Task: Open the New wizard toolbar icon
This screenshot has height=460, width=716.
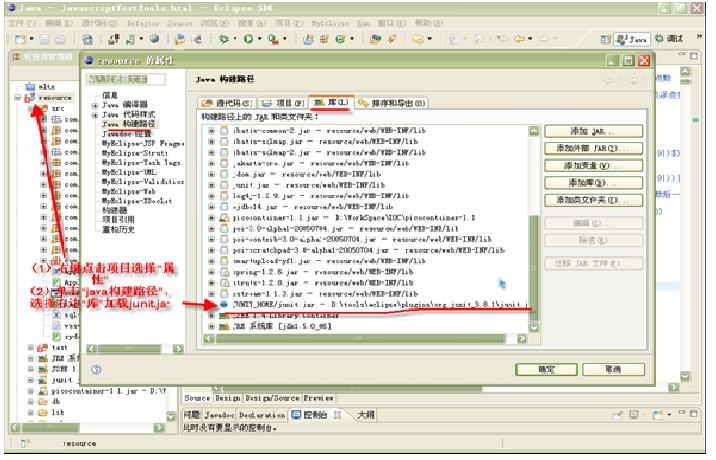Action: (20, 39)
